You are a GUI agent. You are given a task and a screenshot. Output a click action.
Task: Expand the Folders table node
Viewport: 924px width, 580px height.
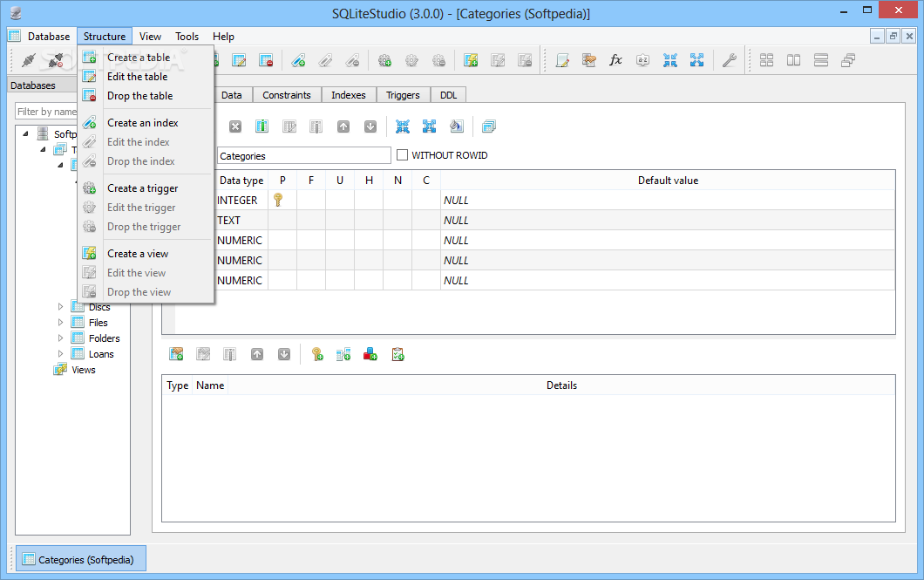coord(60,338)
